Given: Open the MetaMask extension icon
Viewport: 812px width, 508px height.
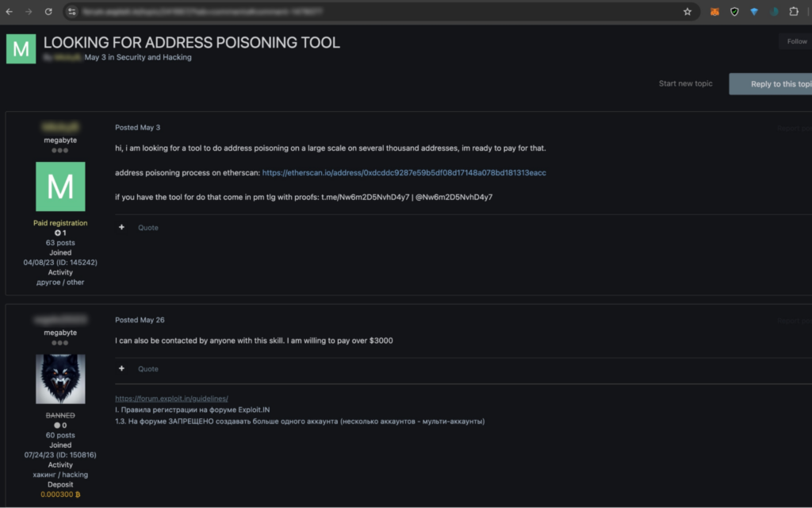Looking at the screenshot, I should (x=714, y=11).
